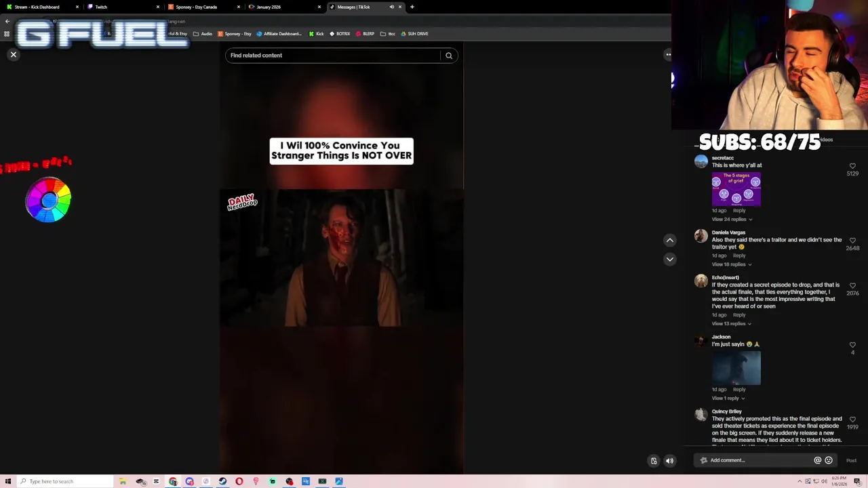Like Quincy Briley's comment with heart

point(852,420)
